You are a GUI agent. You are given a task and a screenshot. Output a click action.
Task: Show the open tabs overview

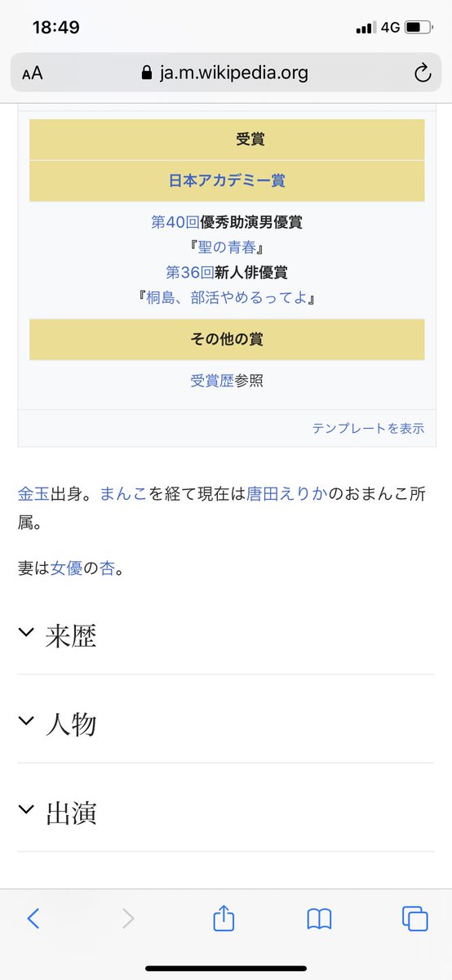click(x=414, y=919)
